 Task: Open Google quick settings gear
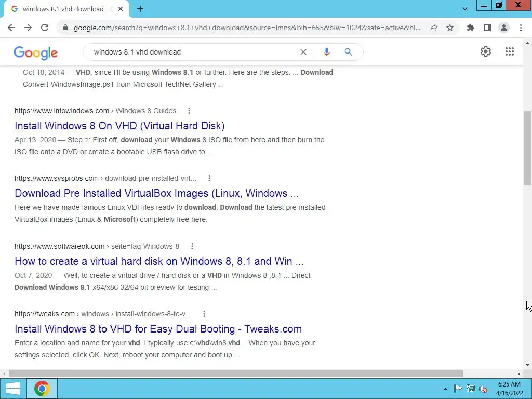click(486, 51)
